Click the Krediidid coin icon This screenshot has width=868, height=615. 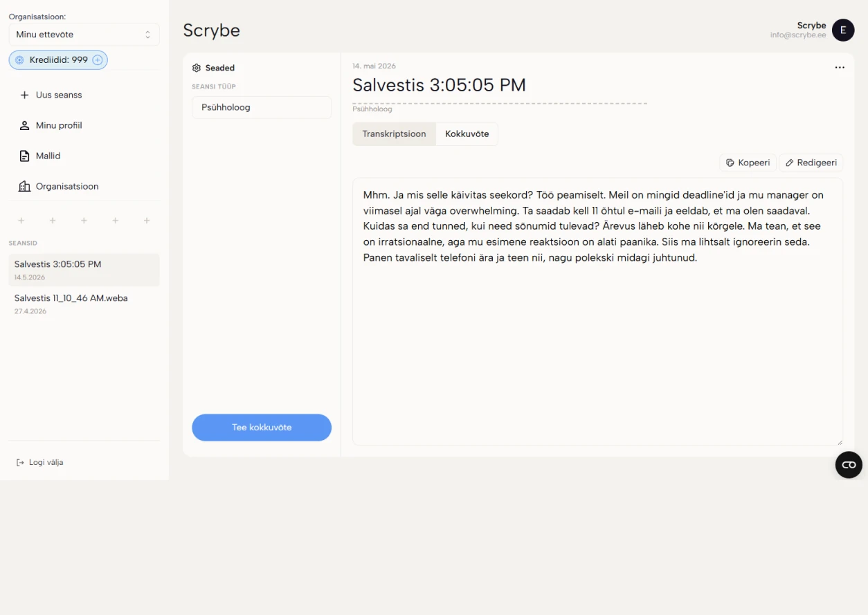19,60
